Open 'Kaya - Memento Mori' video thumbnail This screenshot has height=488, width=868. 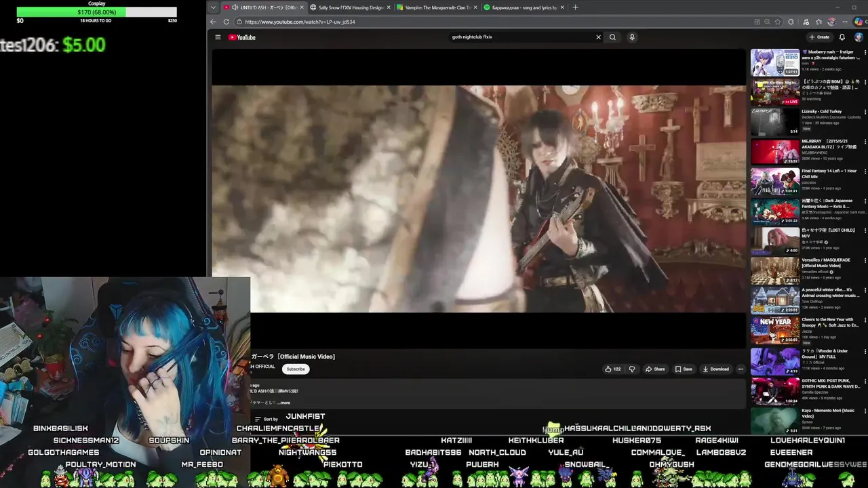click(x=775, y=420)
